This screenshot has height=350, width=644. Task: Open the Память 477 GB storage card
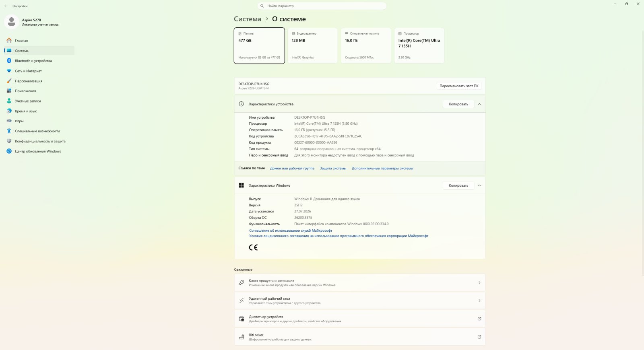click(259, 45)
